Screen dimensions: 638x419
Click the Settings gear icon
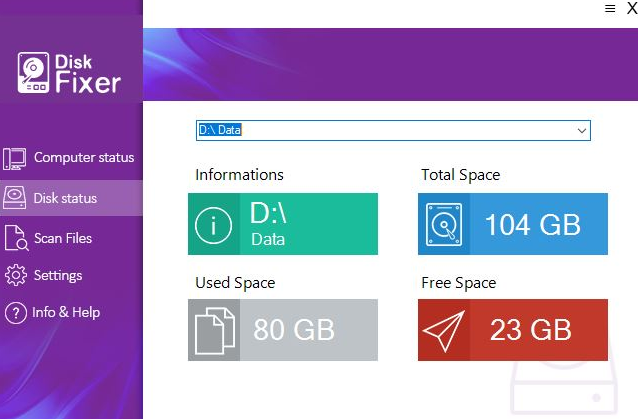coord(16,275)
